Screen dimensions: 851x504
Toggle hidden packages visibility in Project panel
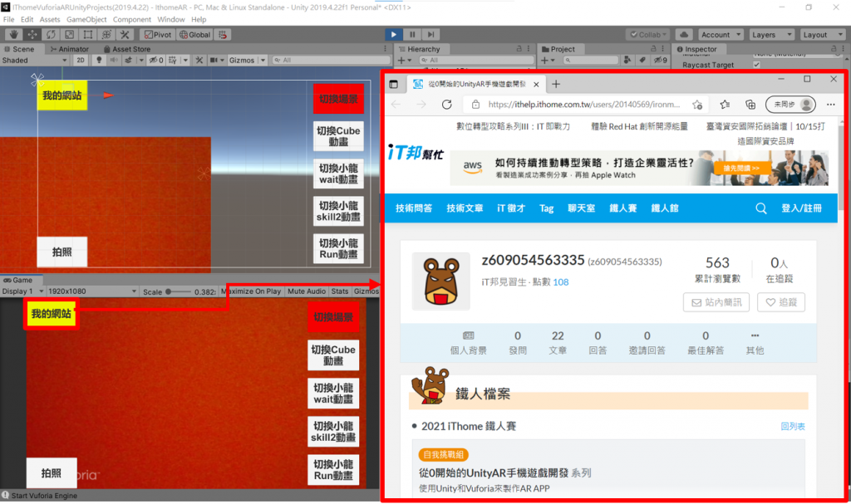click(x=661, y=61)
